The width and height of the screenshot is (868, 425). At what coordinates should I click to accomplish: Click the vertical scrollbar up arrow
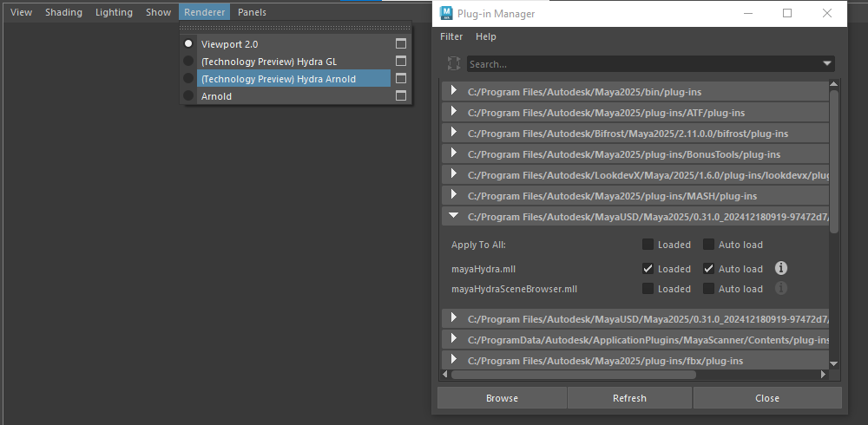pyautogui.click(x=833, y=83)
